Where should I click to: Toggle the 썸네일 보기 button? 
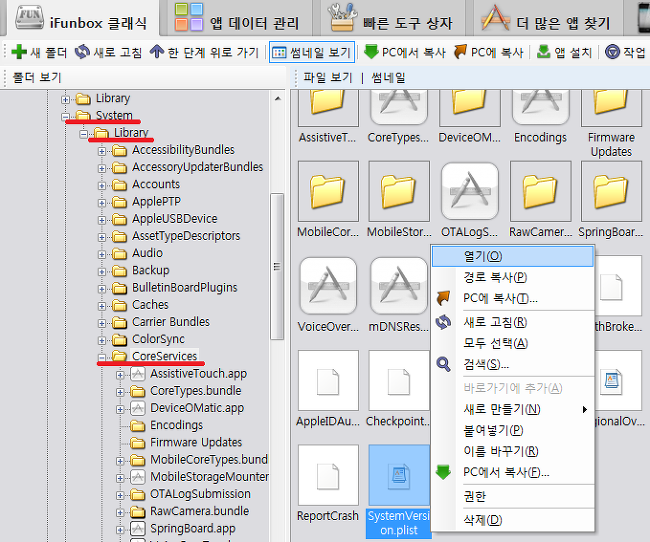(312, 52)
